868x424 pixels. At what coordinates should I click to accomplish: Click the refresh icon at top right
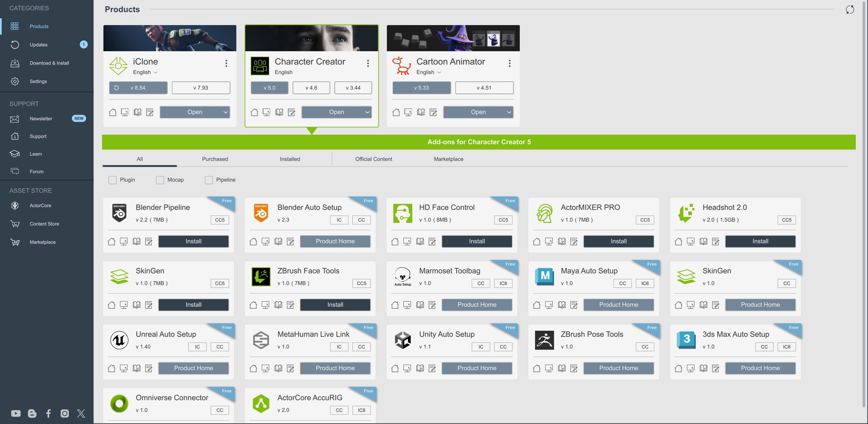[850, 9]
